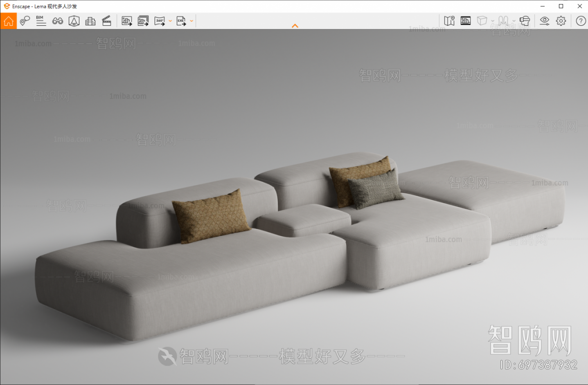588x385 pixels.
Task: Toggle the binoculars view management icon
Action: (x=58, y=21)
